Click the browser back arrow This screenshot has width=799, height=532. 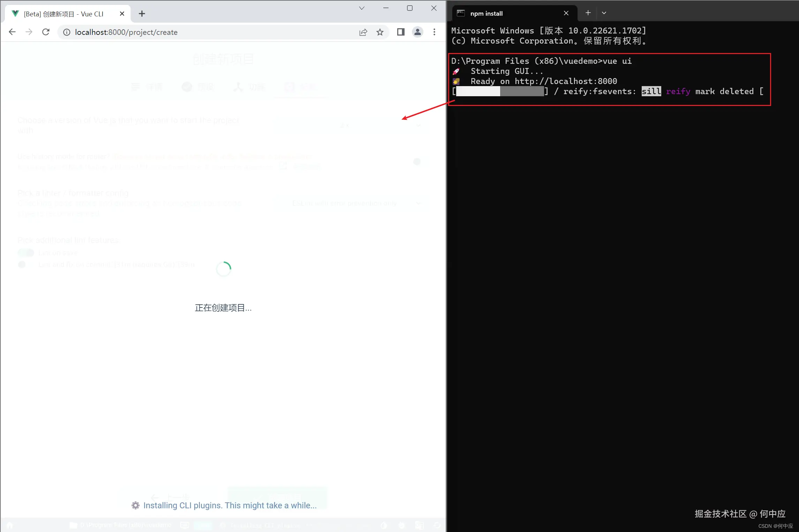tap(12, 32)
